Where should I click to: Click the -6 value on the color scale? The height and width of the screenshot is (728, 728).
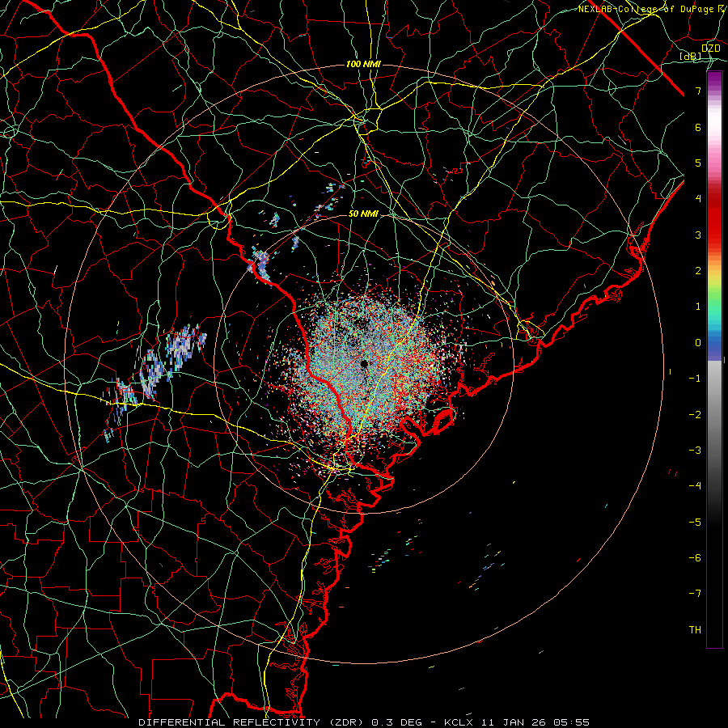(695, 558)
